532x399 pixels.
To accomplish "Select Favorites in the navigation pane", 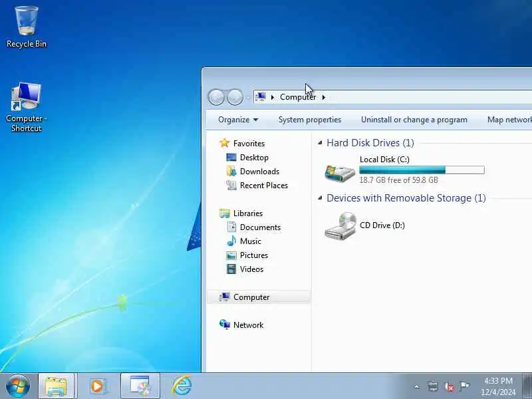I will 249,144.
